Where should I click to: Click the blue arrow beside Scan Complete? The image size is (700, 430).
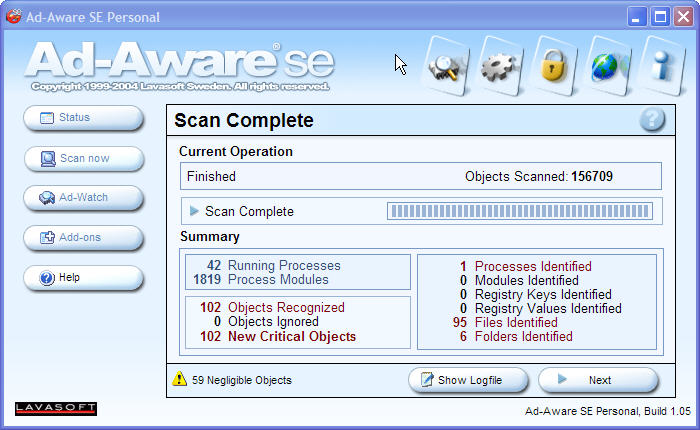point(194,211)
